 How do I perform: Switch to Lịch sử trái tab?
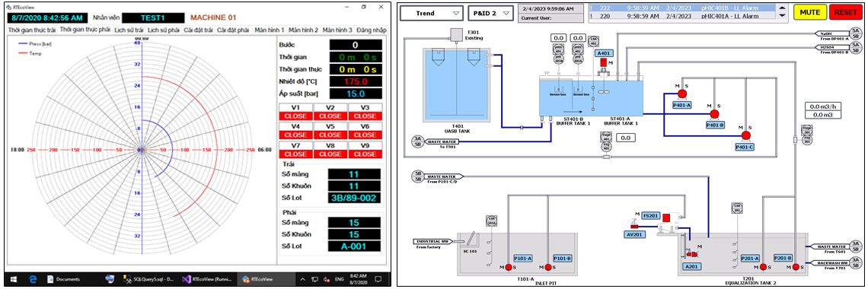pyautogui.click(x=129, y=30)
